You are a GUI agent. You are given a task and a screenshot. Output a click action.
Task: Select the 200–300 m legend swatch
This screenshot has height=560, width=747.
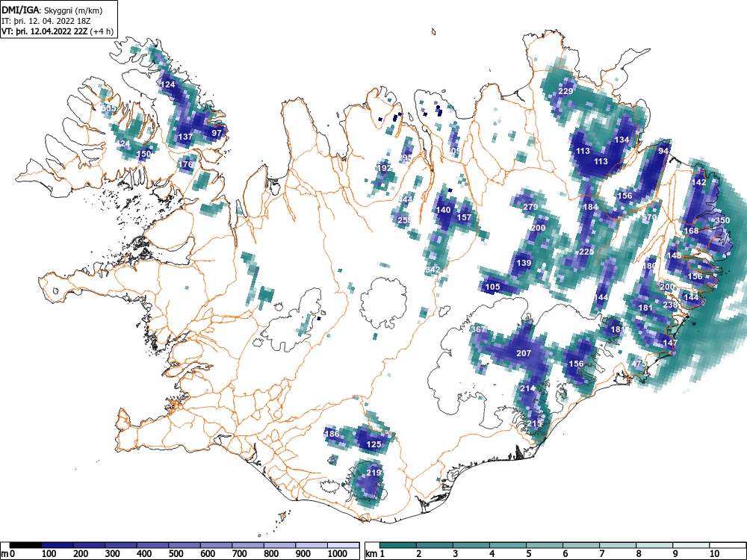click(89, 545)
